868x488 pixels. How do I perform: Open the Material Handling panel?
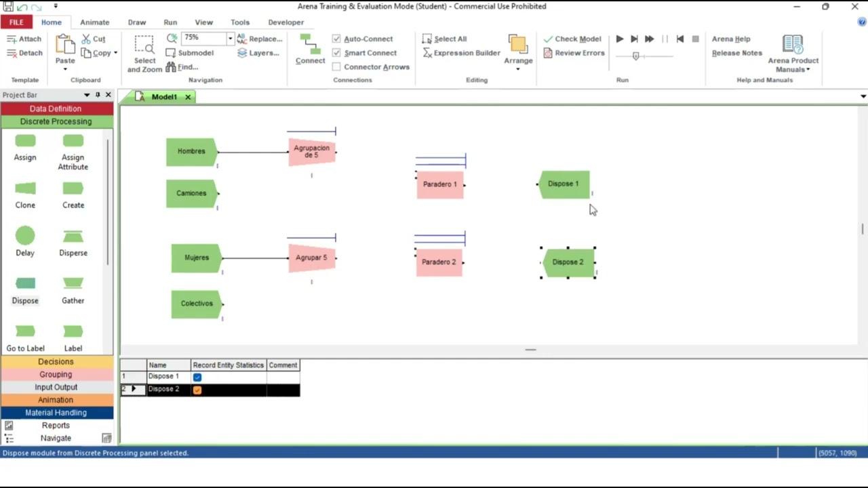point(56,413)
